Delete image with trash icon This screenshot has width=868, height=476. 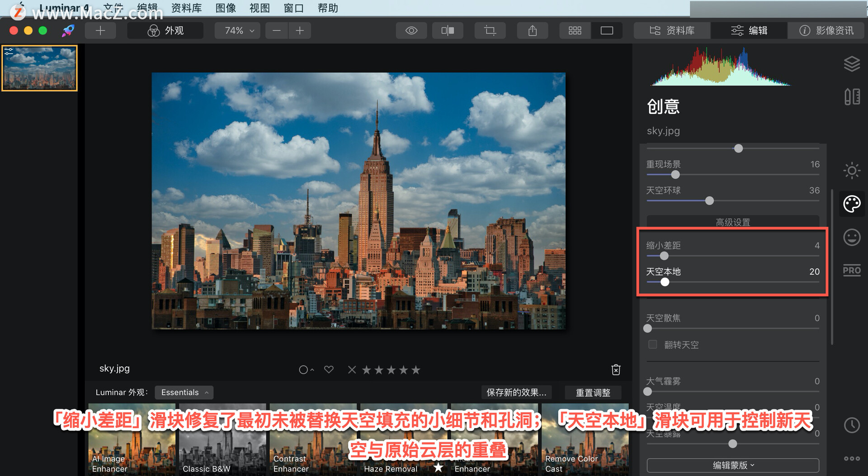(x=616, y=370)
